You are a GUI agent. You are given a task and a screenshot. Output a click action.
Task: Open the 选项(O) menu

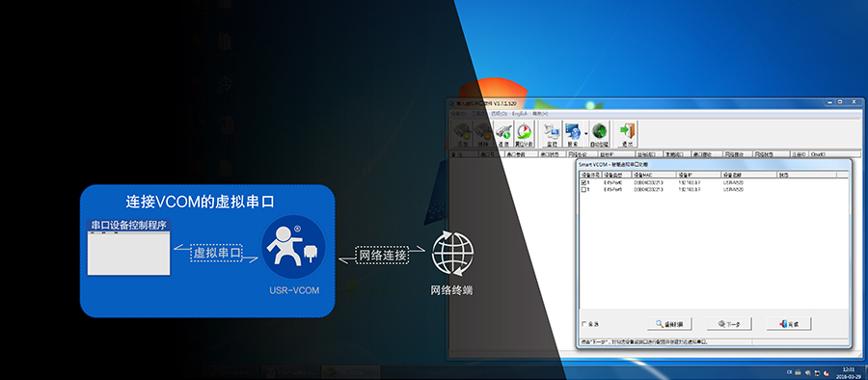(499, 113)
